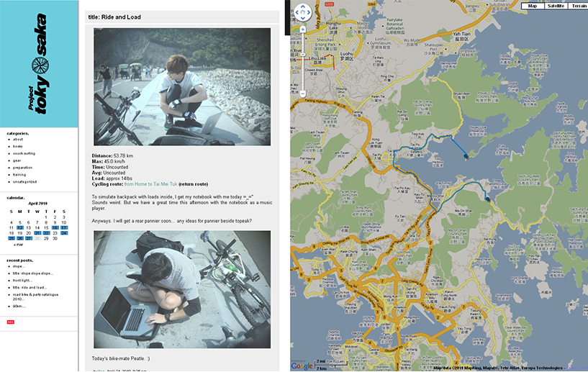This screenshot has width=588, height=372.
Task: Select April 17 in the calendar
Action: [x=64, y=227]
